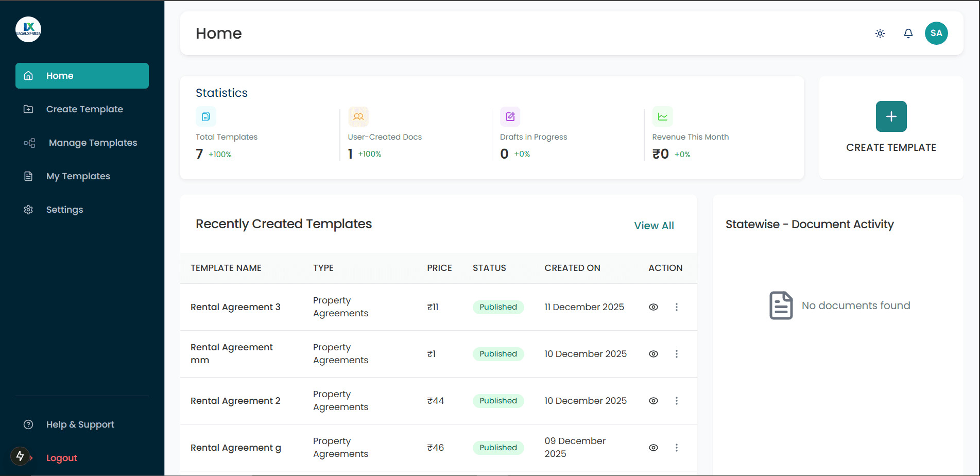Preview Rental Agreement 2 with the eye icon
Image resolution: width=980 pixels, height=476 pixels.
653,400
